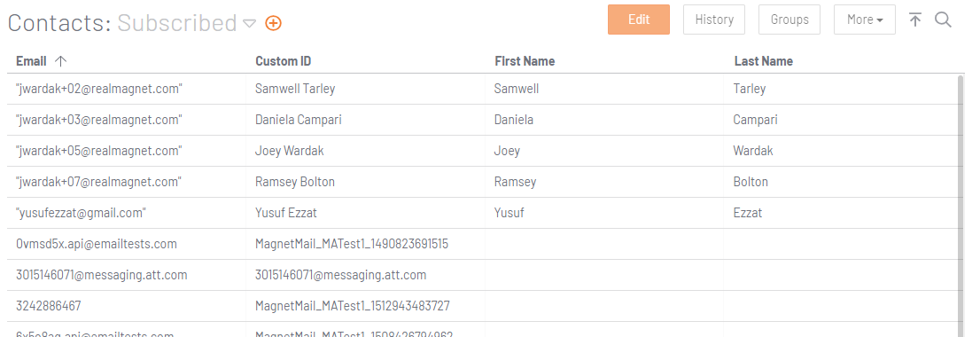Image resolution: width=980 pixels, height=337 pixels.
Task: Click the upload arrow icon
Action: 915,20
